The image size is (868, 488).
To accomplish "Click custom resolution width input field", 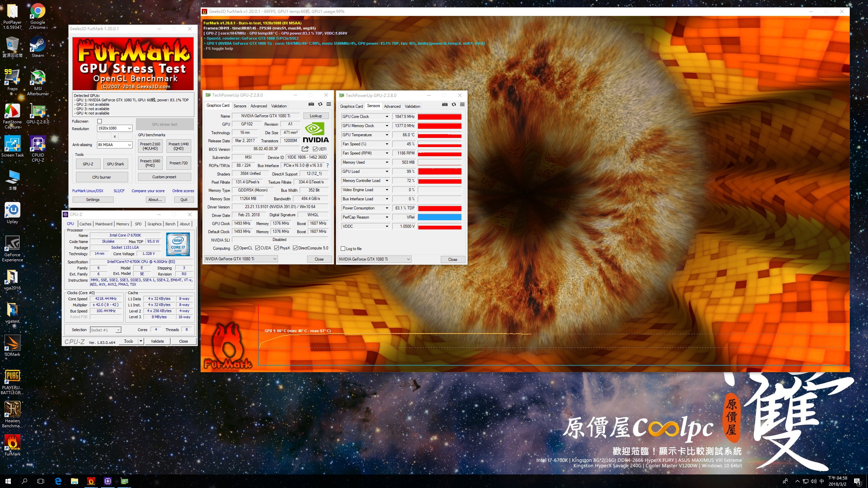I will (x=104, y=137).
